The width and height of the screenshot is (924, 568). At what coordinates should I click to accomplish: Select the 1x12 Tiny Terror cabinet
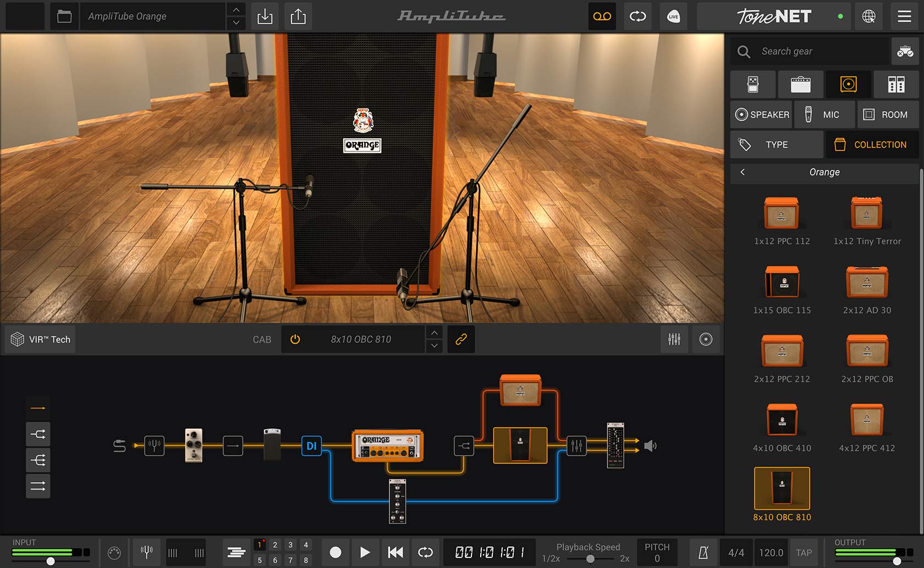pyautogui.click(x=867, y=220)
